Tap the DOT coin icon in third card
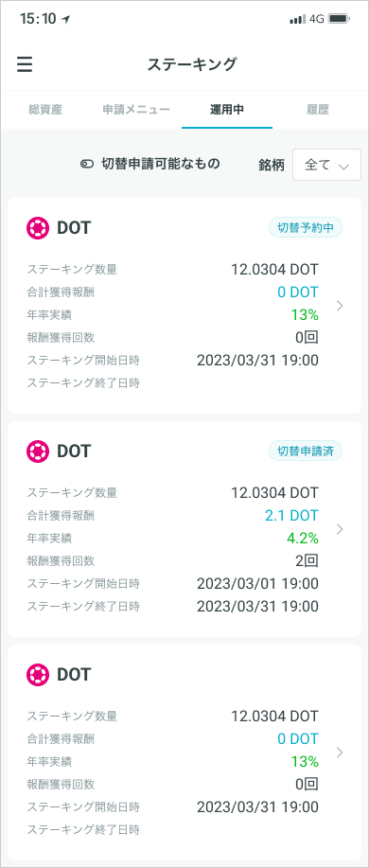This screenshot has width=369, height=868. tap(38, 674)
